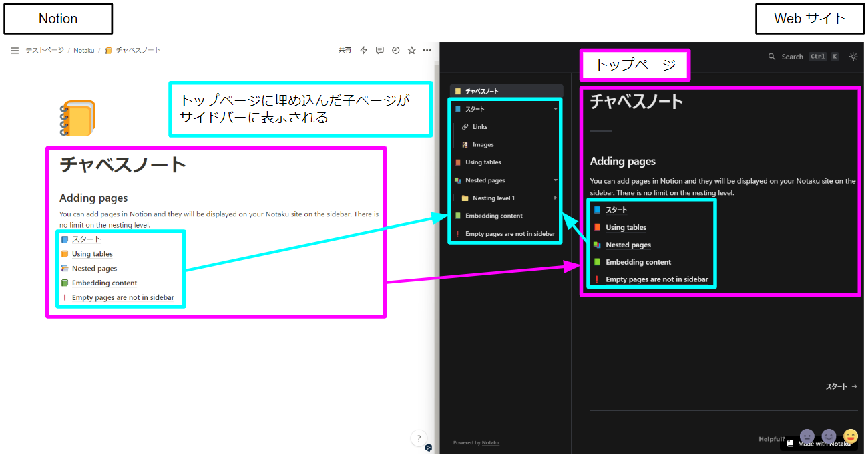Select 'Empty pages are not in sidebar' in website sidebar
This screenshot has width=868, height=457.
click(x=507, y=234)
